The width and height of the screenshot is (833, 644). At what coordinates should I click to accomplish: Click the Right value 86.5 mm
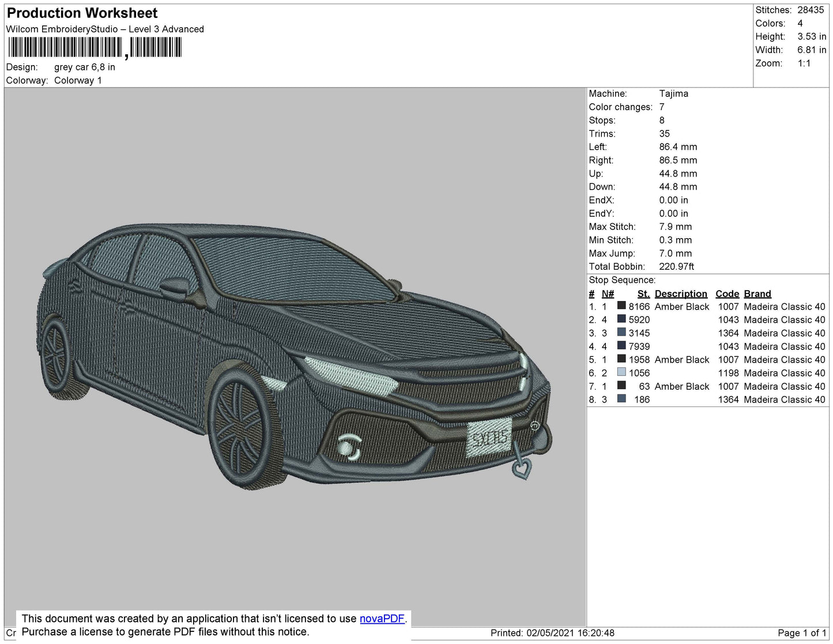point(679,160)
